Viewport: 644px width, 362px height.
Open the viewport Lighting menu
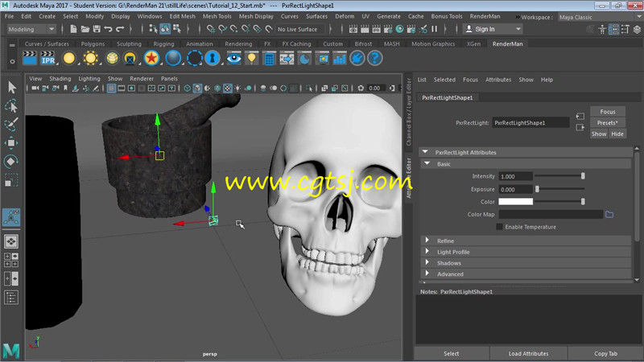click(x=89, y=78)
